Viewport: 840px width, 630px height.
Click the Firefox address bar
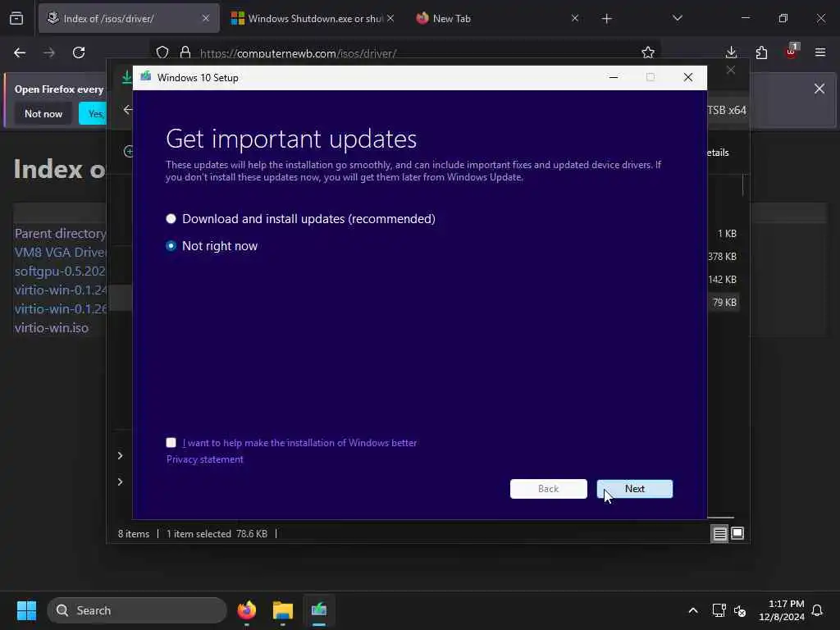pyautogui.click(x=407, y=53)
